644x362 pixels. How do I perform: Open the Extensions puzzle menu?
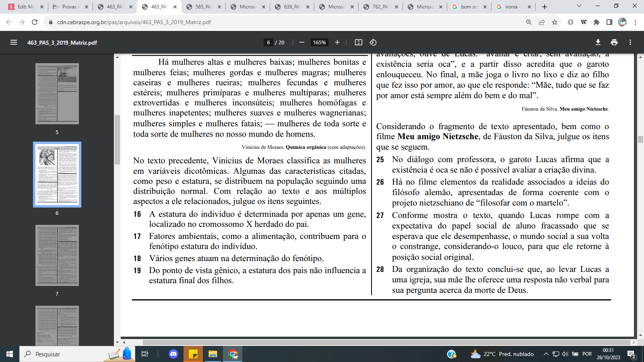click(597, 22)
